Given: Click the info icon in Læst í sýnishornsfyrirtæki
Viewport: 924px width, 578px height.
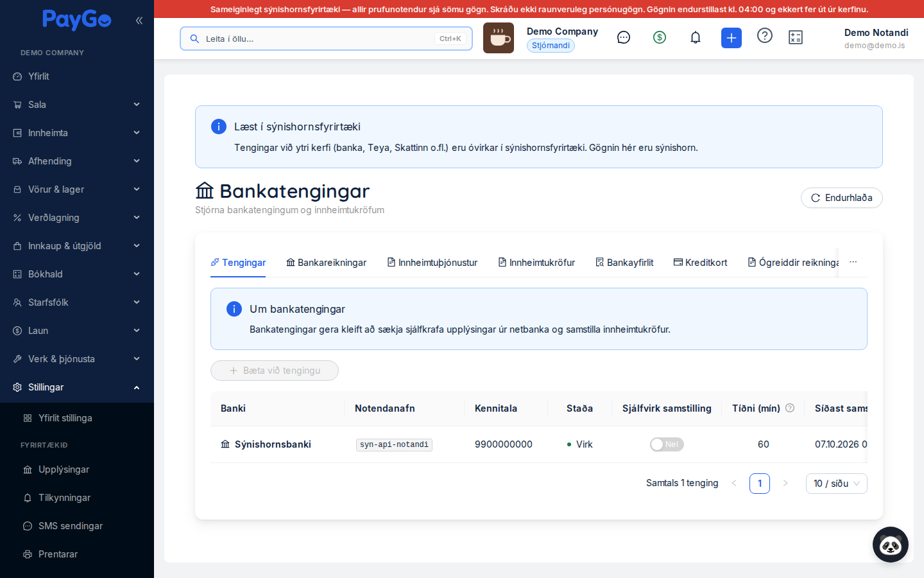Looking at the screenshot, I should [219, 127].
